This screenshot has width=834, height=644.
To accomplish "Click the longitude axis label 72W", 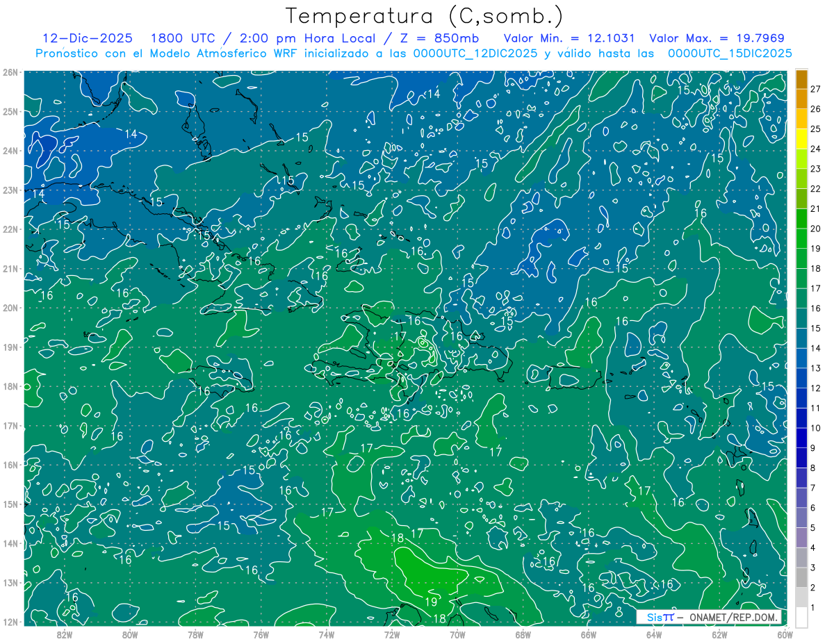I will [392, 634].
